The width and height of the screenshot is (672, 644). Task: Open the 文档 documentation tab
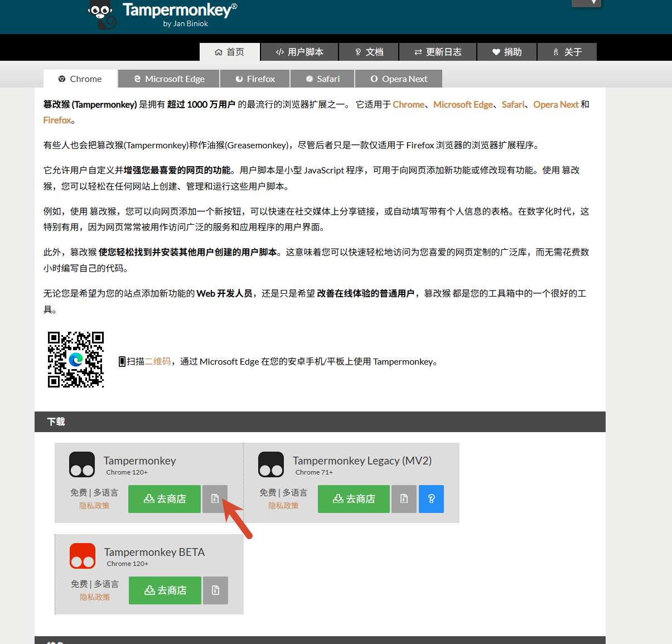click(x=369, y=52)
